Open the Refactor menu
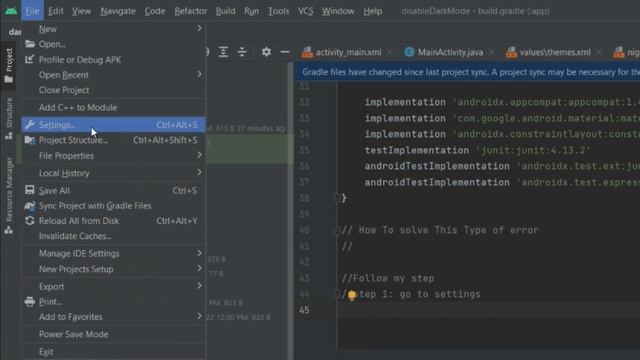This screenshot has height=360, width=640. [191, 11]
